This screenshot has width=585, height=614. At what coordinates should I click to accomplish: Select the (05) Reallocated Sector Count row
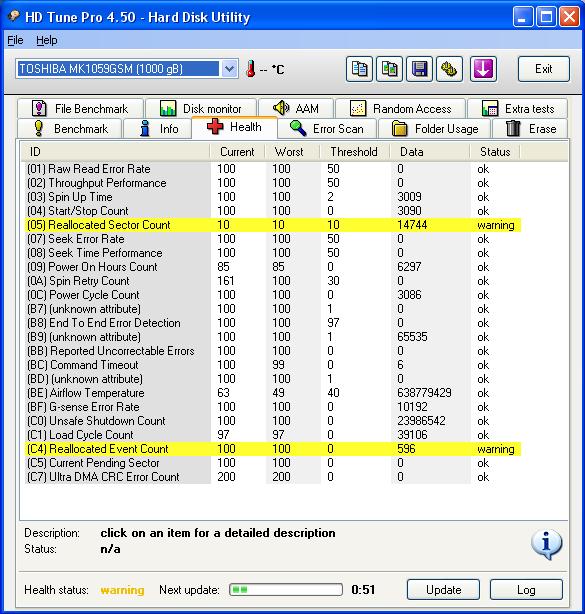click(273, 225)
